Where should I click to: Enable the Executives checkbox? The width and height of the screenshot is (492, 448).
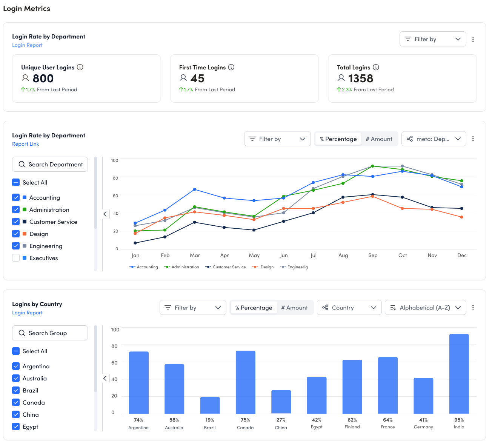[16, 258]
